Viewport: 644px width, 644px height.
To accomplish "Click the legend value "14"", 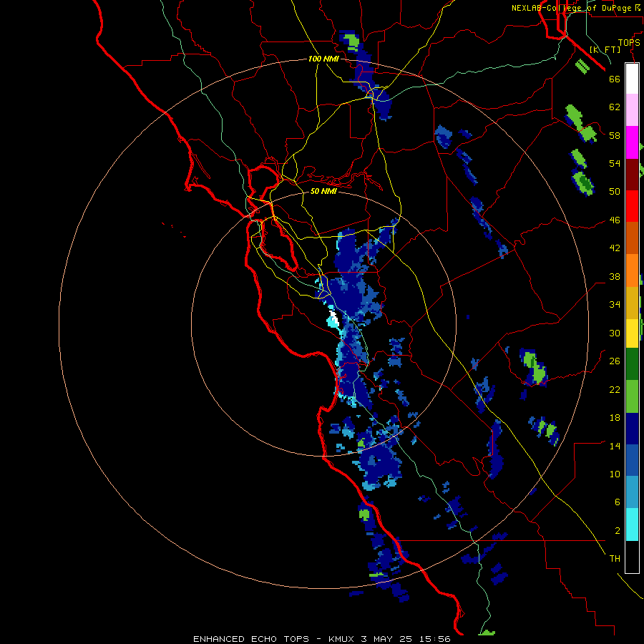I will 615,446.
